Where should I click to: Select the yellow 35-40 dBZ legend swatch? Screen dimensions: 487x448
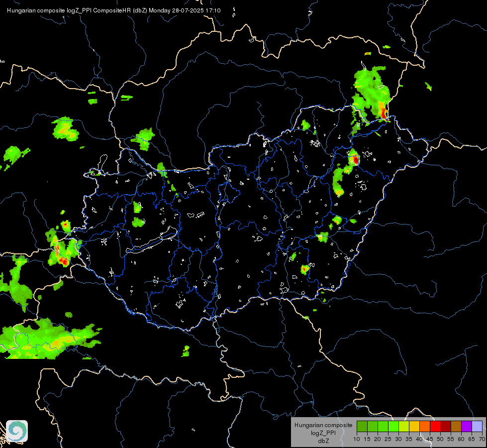(x=414, y=426)
